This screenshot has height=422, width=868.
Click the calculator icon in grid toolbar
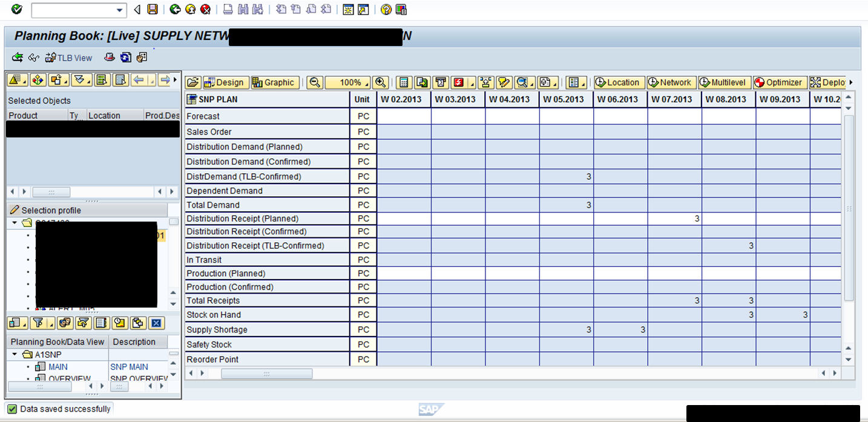pyautogui.click(x=404, y=82)
